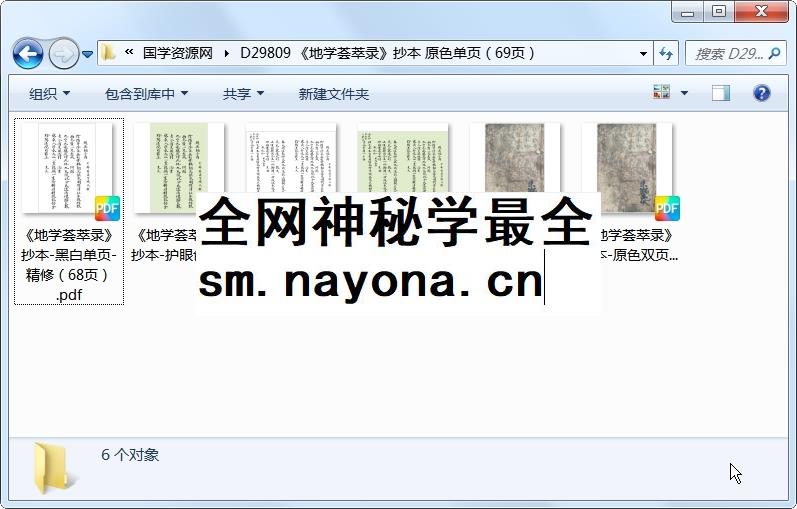Viewport: 797px width, 509px height.
Task: Click the Forward navigation arrow
Action: pos(64,53)
